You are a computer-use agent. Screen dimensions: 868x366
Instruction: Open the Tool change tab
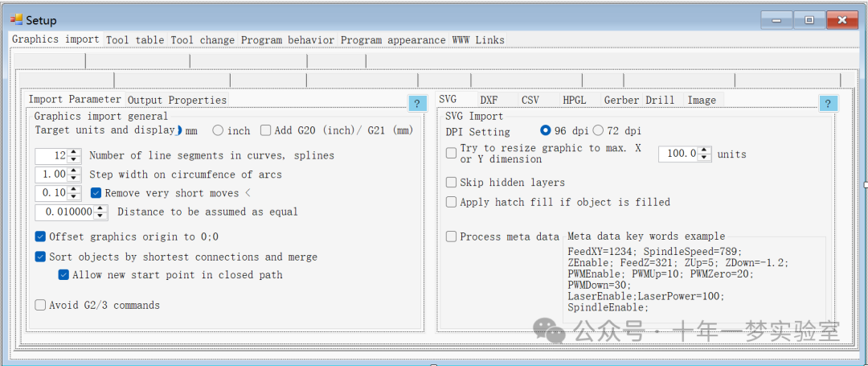(x=202, y=40)
